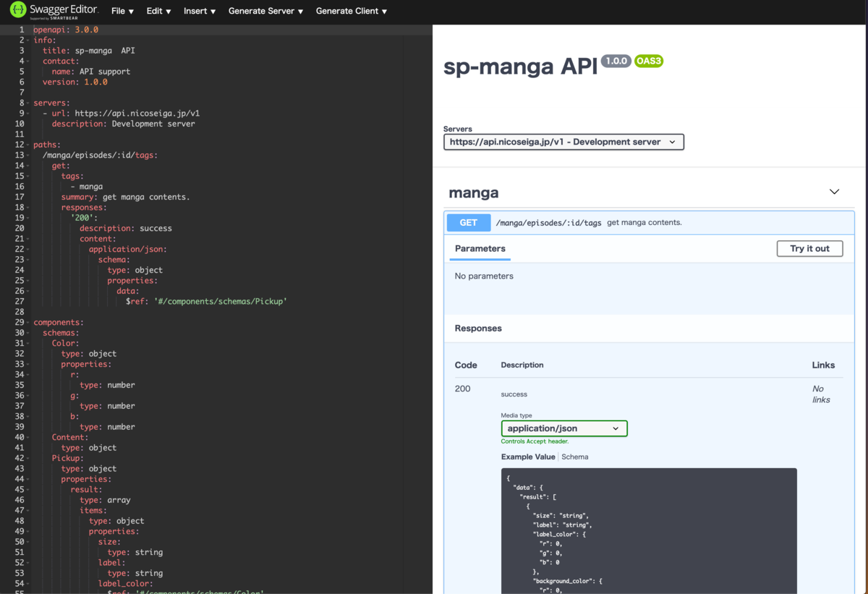Fold the '200' block at line 19
The image size is (868, 594).
pos(28,218)
